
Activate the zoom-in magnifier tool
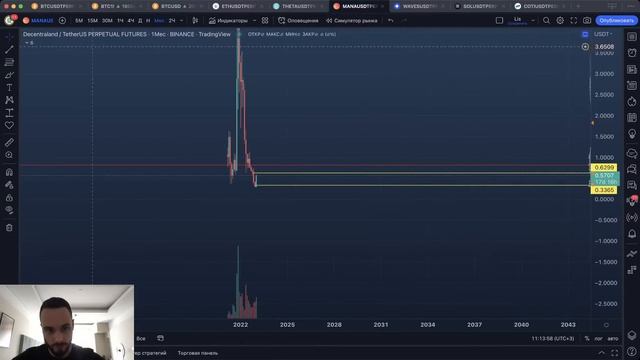[9, 155]
